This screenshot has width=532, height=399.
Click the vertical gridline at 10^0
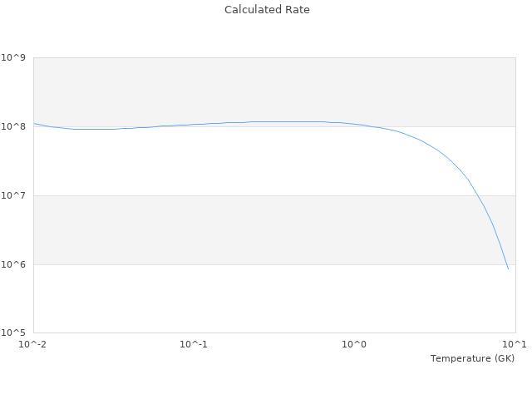tap(355, 233)
